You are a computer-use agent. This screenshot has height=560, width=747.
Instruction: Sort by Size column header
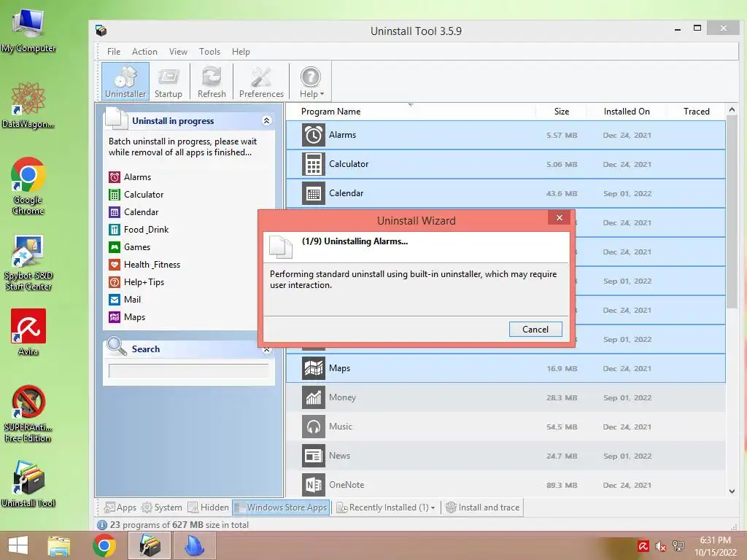pos(561,112)
